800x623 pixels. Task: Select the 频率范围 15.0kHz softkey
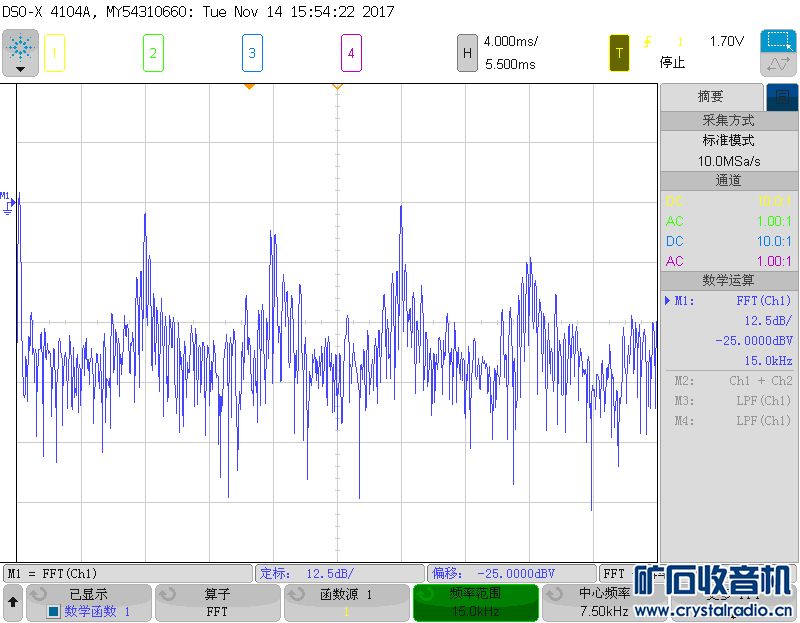476,603
